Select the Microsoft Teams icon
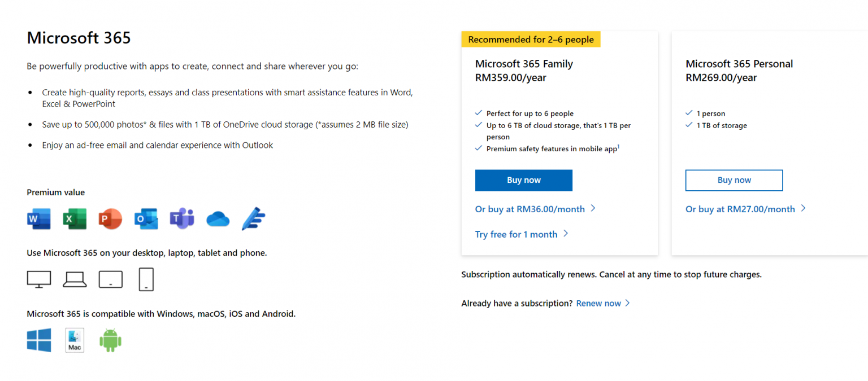 tap(181, 219)
